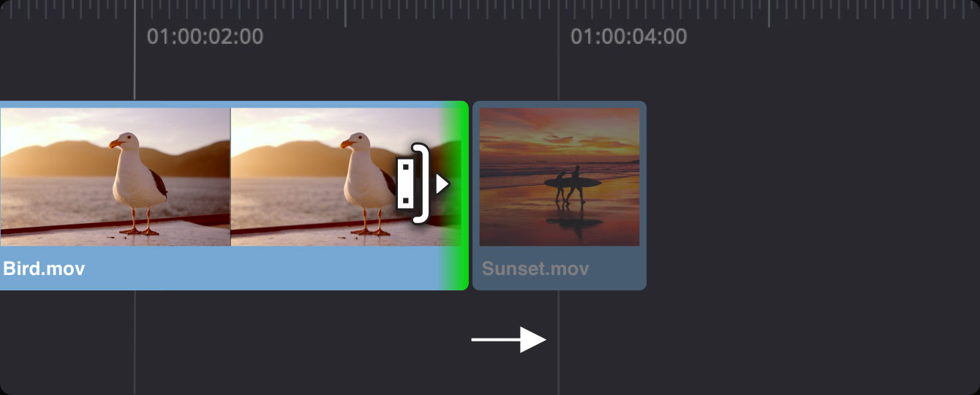This screenshot has width=980, height=395.
Task: Click the vertical guide line below Bird.mov clip
Action: point(135,342)
